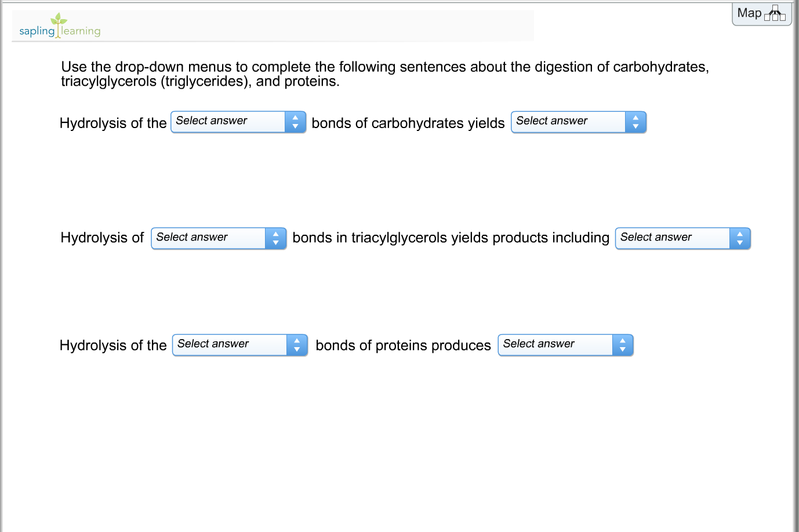Click the up arrow on the carbohydrate bonds dropdown
Screen dimensions: 799x532
296,118
